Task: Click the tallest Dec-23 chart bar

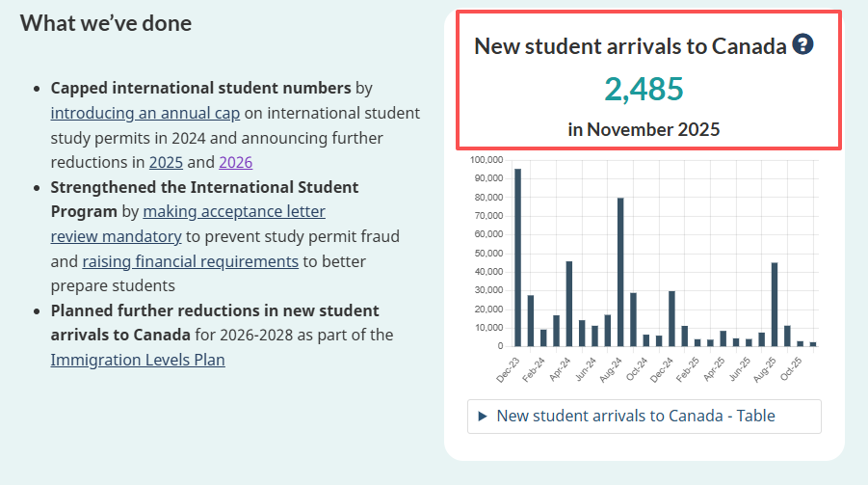Action: [x=517, y=257]
